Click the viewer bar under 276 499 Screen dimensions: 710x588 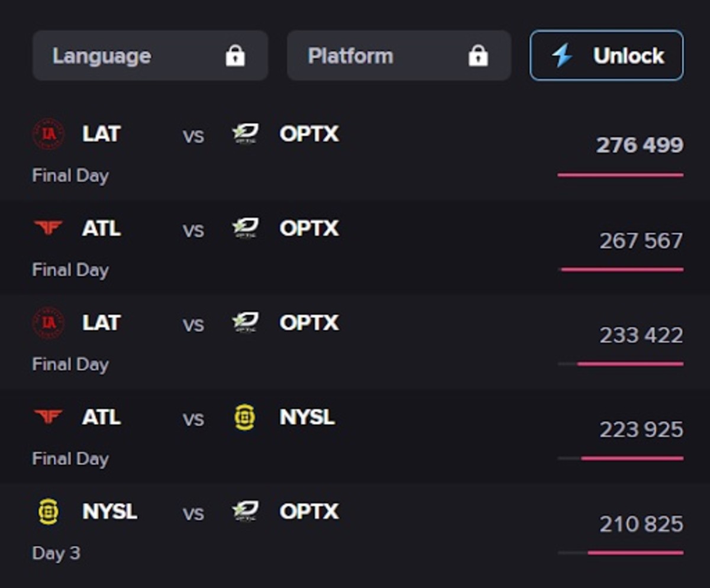click(620, 175)
